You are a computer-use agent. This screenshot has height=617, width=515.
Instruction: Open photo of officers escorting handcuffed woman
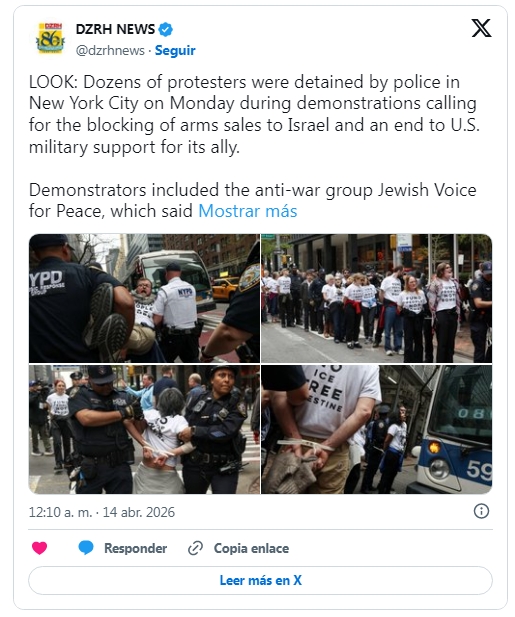144,429
